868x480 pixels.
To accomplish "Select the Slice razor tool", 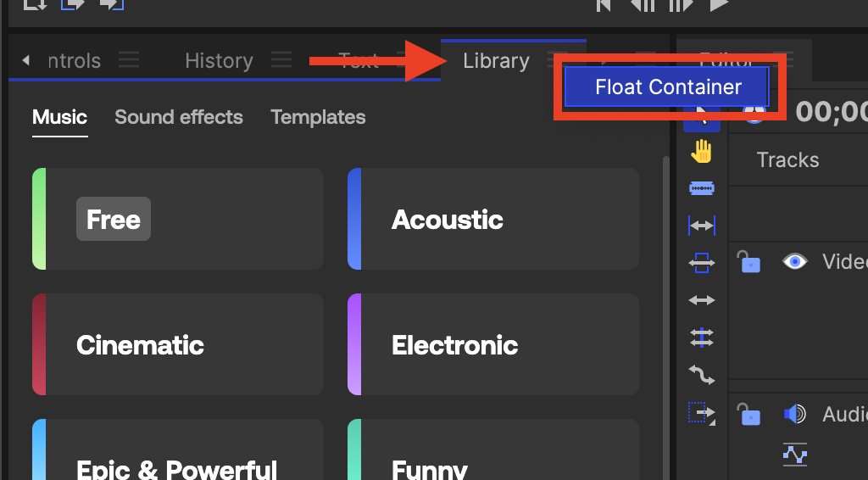I will (702, 188).
